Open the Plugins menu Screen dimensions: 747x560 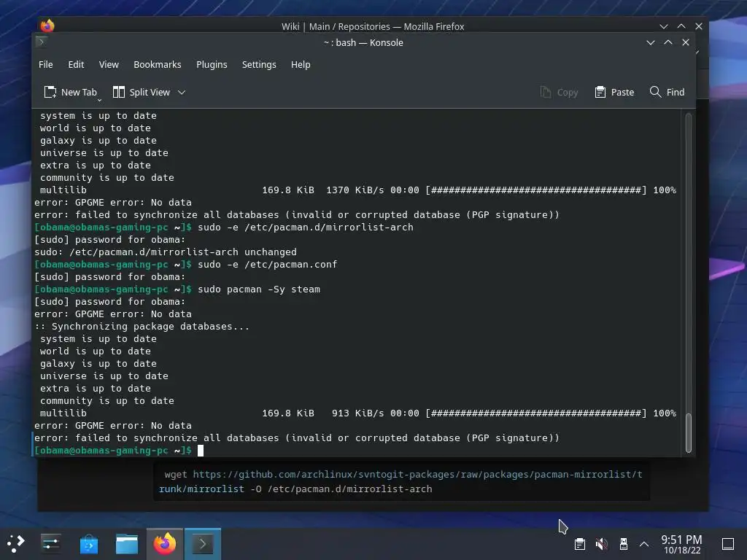coord(212,64)
